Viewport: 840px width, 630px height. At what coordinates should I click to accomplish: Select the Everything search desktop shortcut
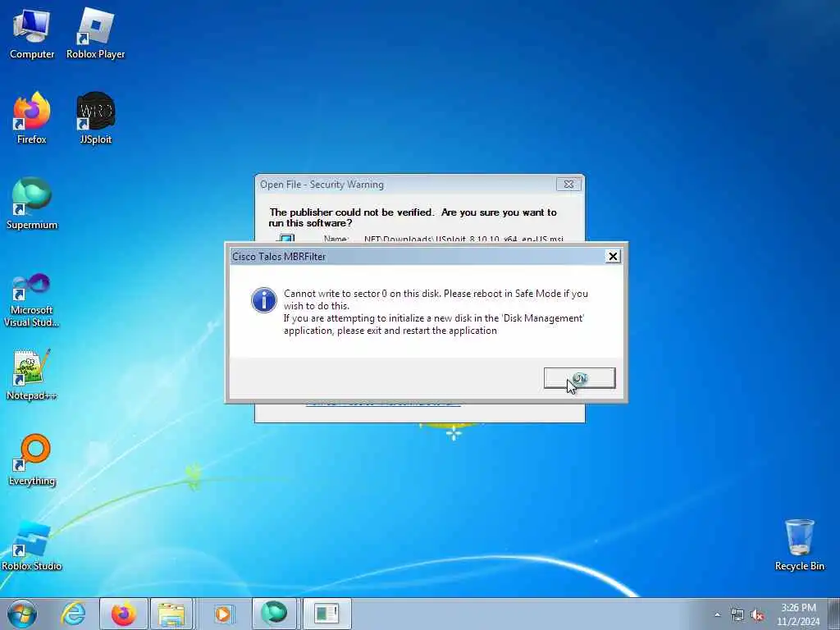tap(32, 459)
